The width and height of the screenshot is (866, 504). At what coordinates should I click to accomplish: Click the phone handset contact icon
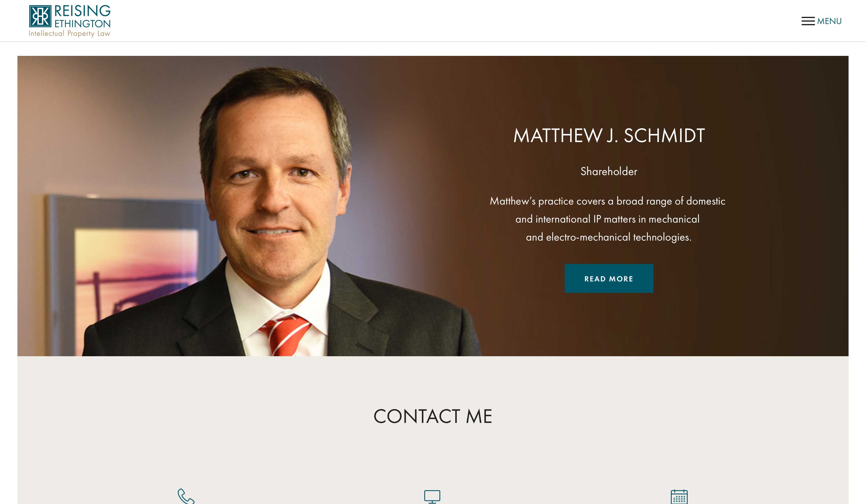coord(186,496)
